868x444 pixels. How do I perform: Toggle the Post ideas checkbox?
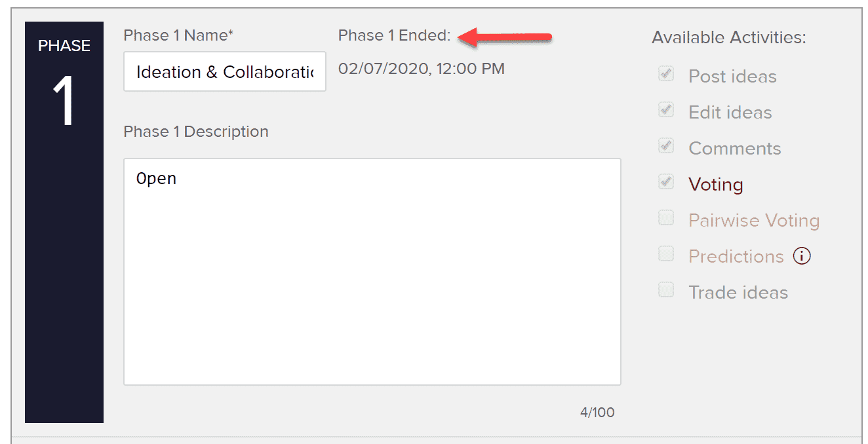point(666,74)
